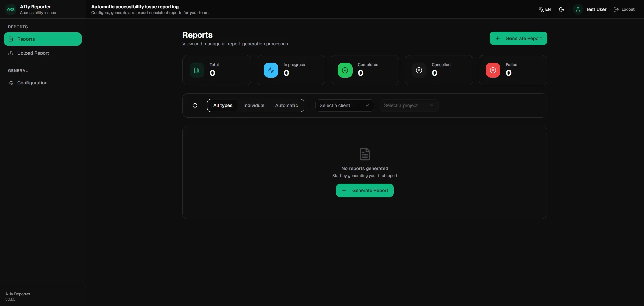Click the Total bar chart icon
This screenshot has width=644, height=306.
tap(197, 70)
